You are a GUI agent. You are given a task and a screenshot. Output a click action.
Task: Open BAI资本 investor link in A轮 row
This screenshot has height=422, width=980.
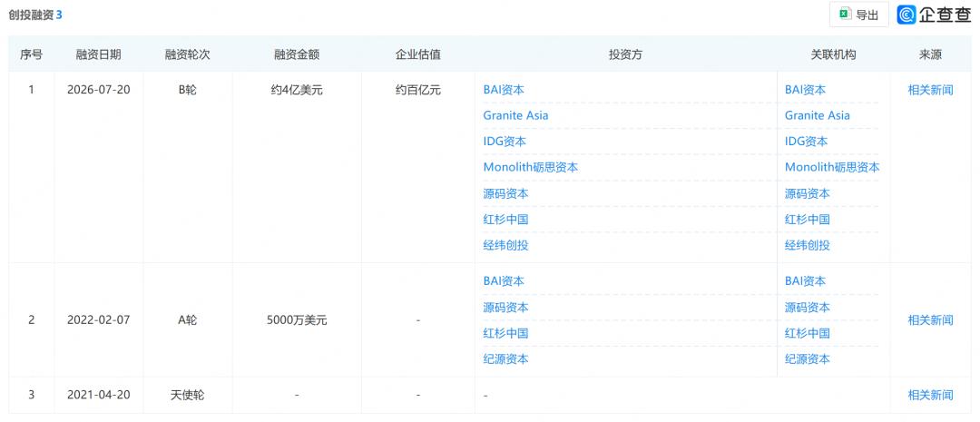point(504,281)
